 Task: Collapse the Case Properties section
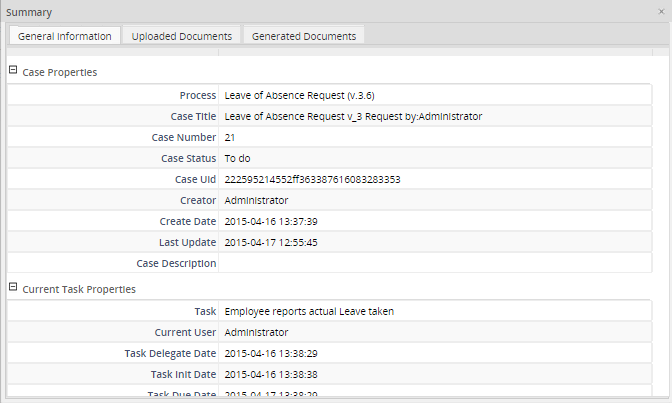[x=13, y=71]
